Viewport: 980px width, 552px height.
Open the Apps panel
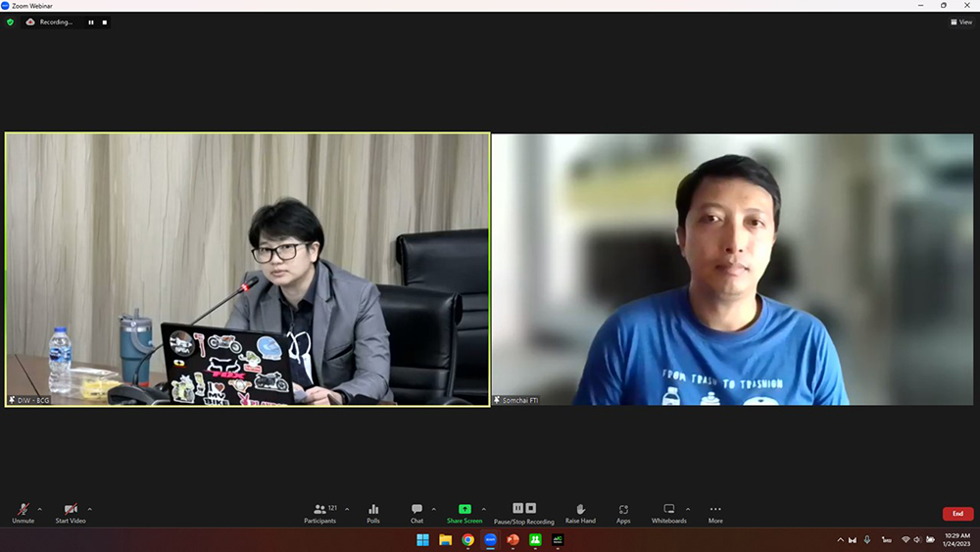point(623,513)
